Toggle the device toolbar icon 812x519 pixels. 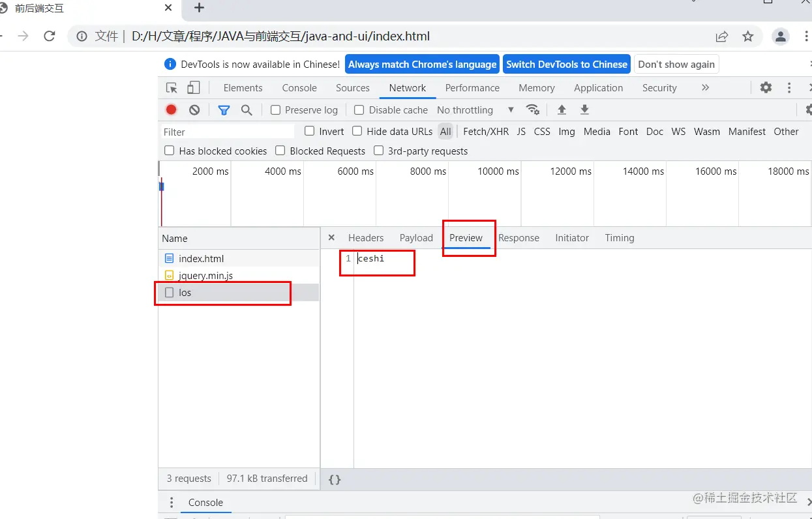pos(193,88)
